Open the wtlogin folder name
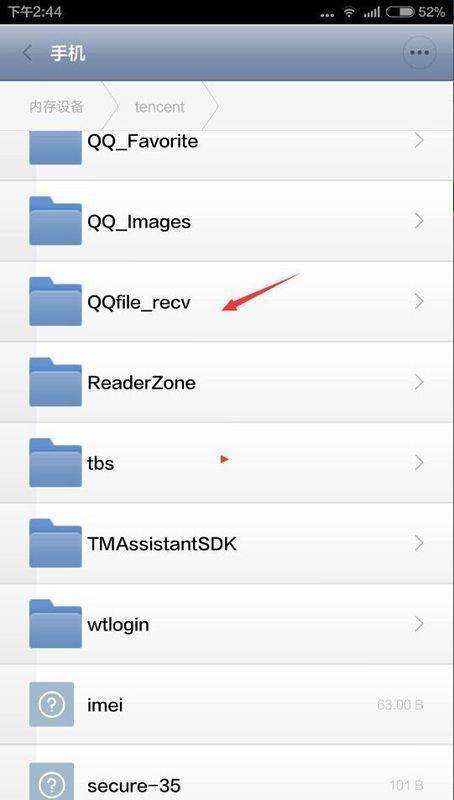 click(118, 624)
